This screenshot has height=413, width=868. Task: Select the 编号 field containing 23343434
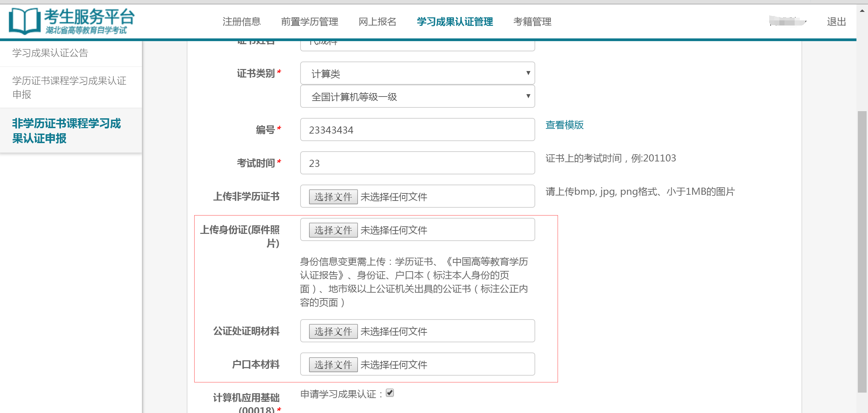[417, 130]
